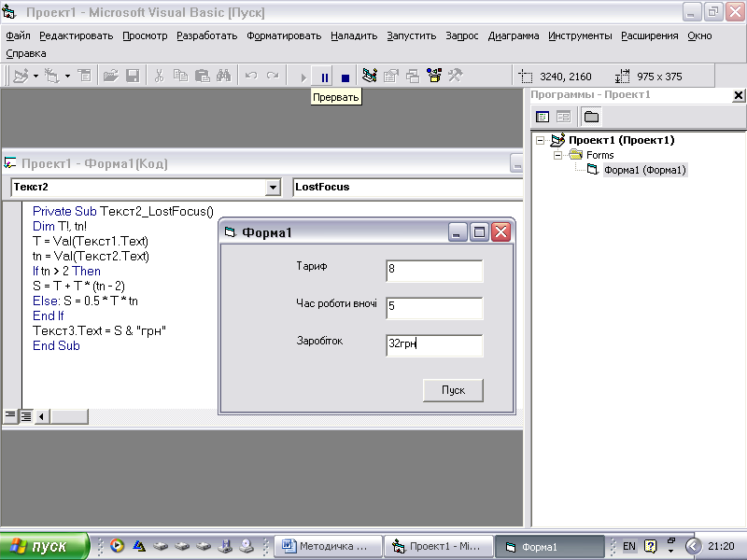Click the Save Project diskette icon
Image resolution: width=747 pixels, height=560 pixels.
pos(133,76)
